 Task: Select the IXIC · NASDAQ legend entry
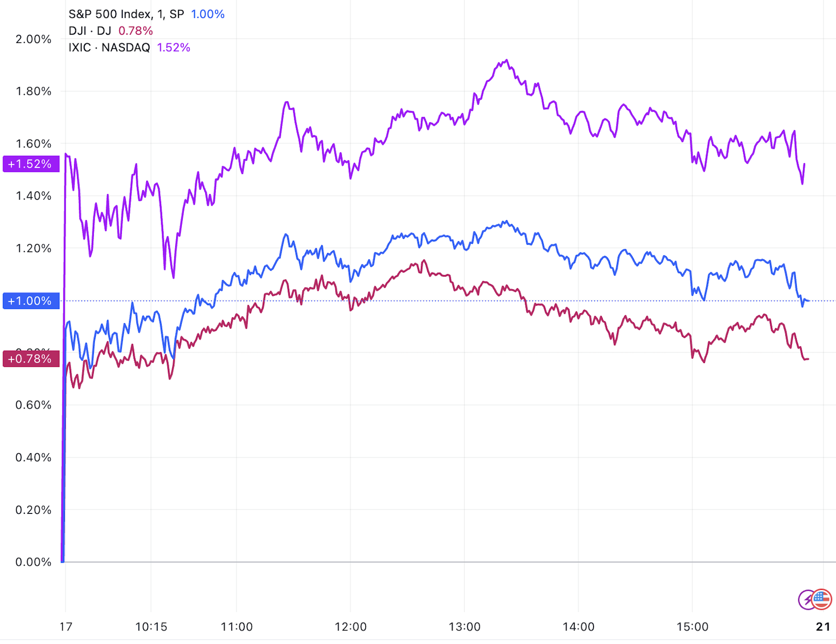click(x=109, y=47)
